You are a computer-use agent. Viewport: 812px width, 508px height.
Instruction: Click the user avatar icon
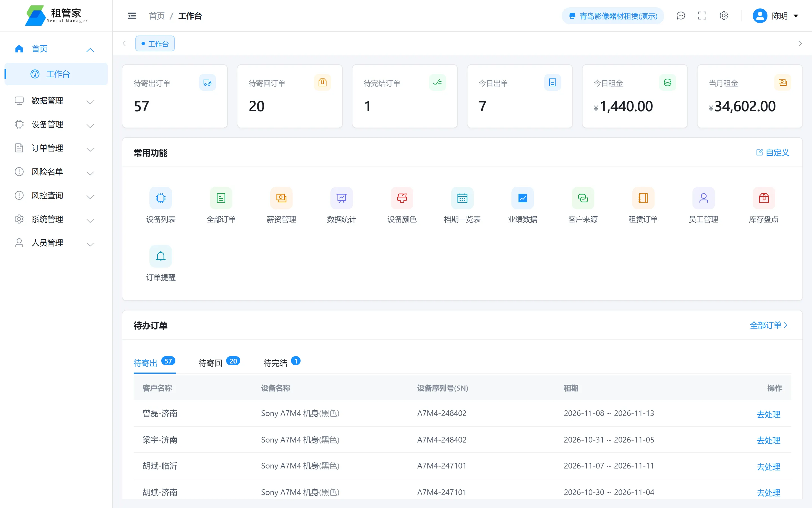point(760,16)
